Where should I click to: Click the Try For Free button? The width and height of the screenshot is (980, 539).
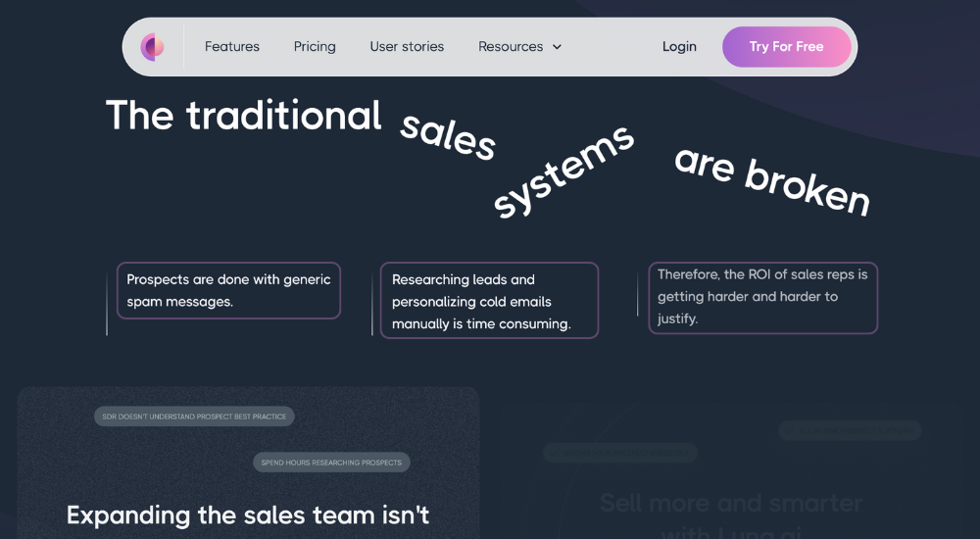click(x=786, y=47)
